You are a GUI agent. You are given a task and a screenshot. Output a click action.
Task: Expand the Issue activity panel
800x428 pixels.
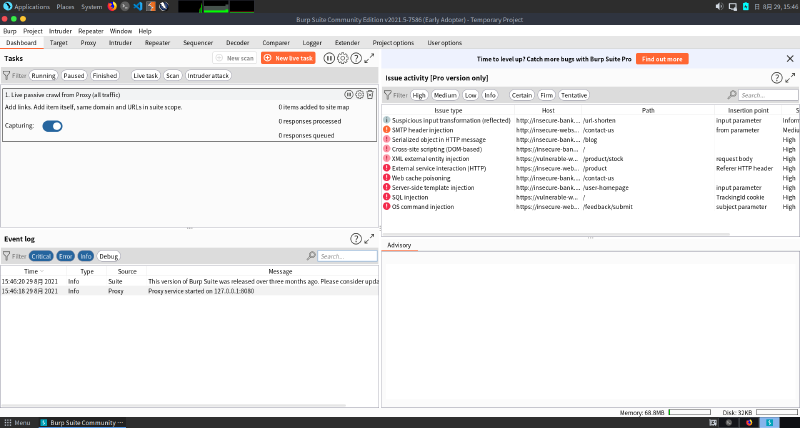click(790, 78)
